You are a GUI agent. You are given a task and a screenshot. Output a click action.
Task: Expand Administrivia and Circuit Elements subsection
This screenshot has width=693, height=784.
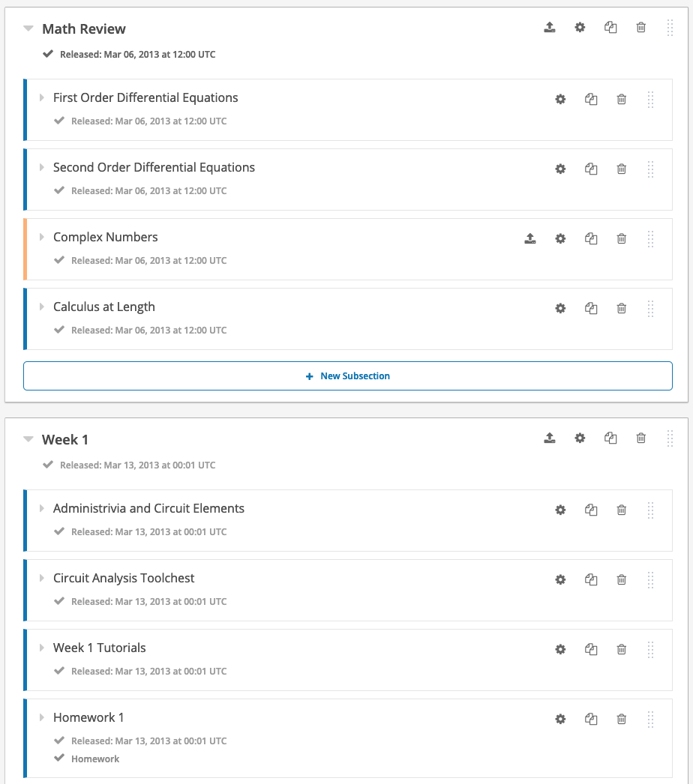pyautogui.click(x=42, y=508)
